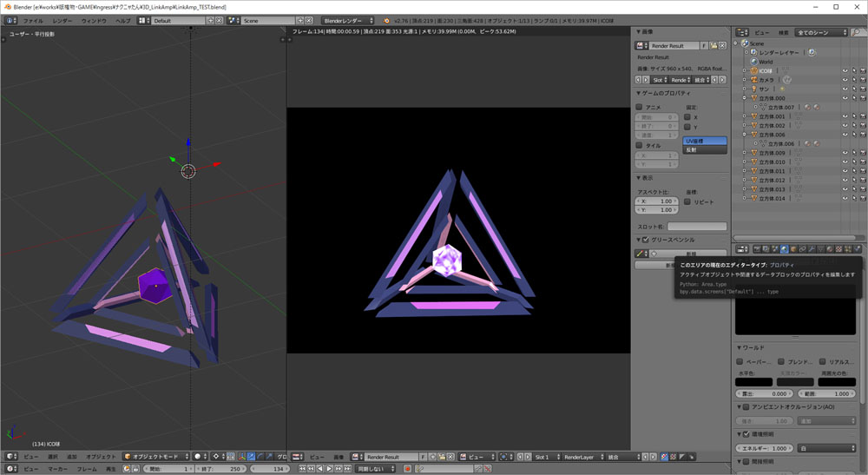Click the scene browse icon in top bar
The width and height of the screenshot is (868, 475).
[232, 21]
